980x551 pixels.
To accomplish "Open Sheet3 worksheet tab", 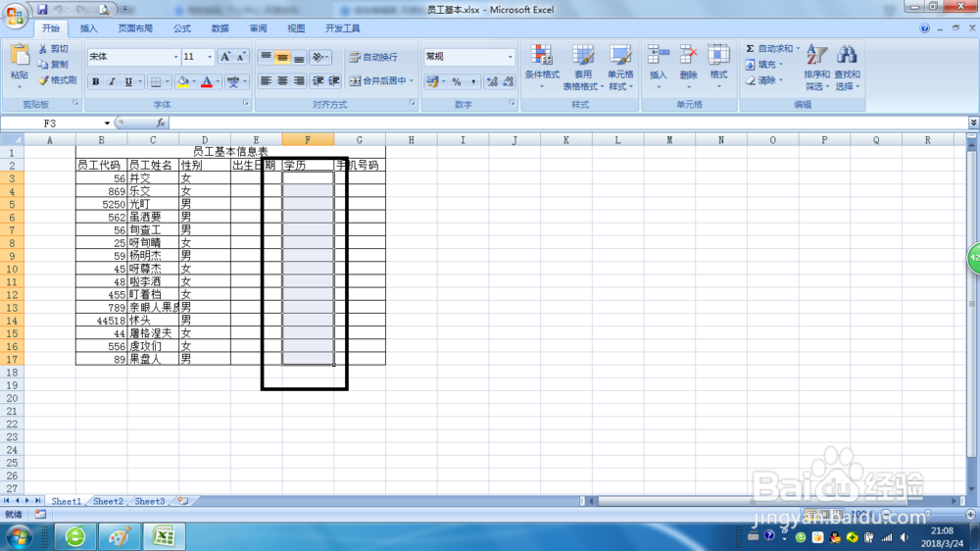I will [150, 501].
